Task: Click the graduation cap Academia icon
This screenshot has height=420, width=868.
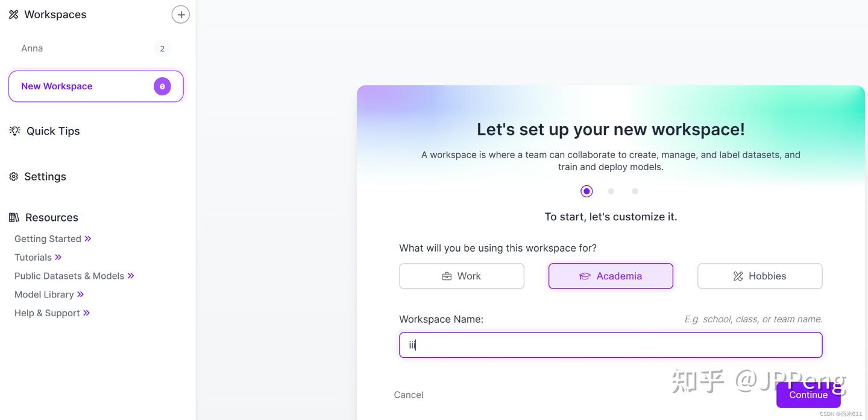Action: 585,276
